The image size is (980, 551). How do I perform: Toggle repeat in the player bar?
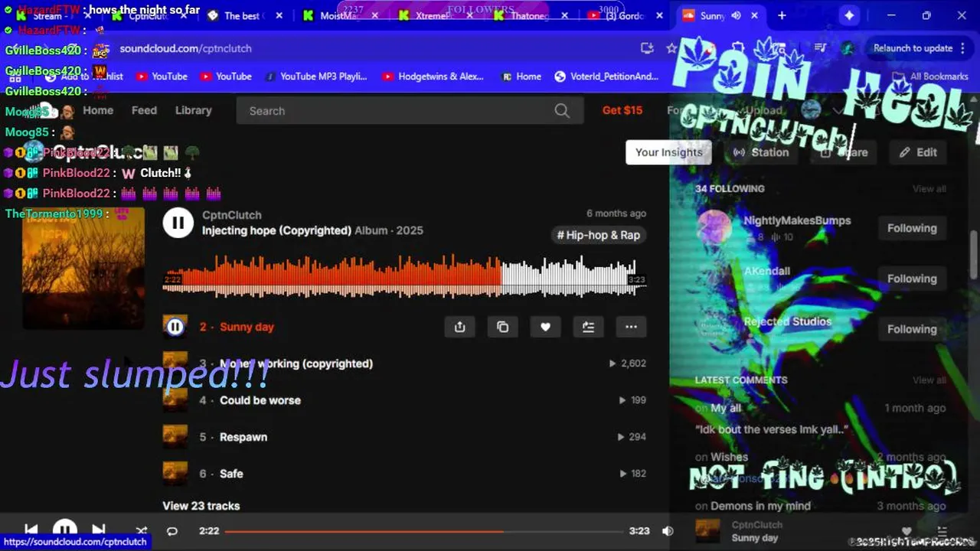click(x=172, y=531)
